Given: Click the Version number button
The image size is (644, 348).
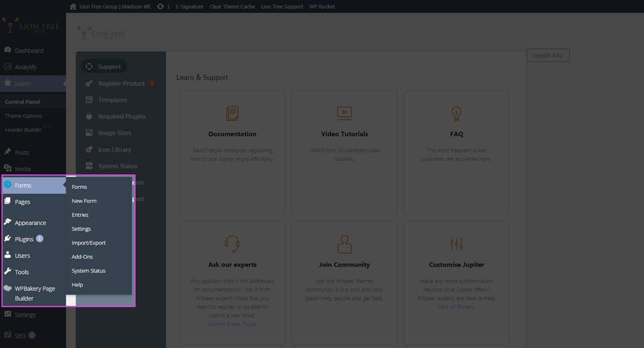Looking at the screenshot, I should (x=548, y=56).
